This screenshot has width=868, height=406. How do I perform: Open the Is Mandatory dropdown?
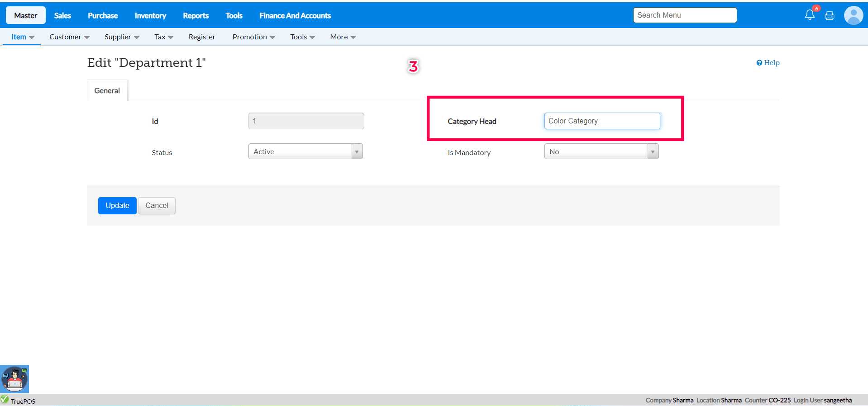(653, 152)
